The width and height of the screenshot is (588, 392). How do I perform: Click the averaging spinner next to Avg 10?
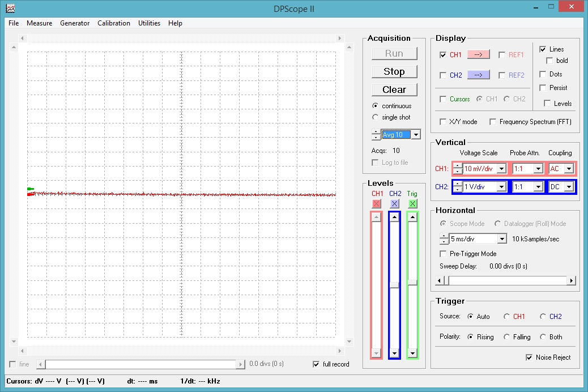(x=376, y=134)
